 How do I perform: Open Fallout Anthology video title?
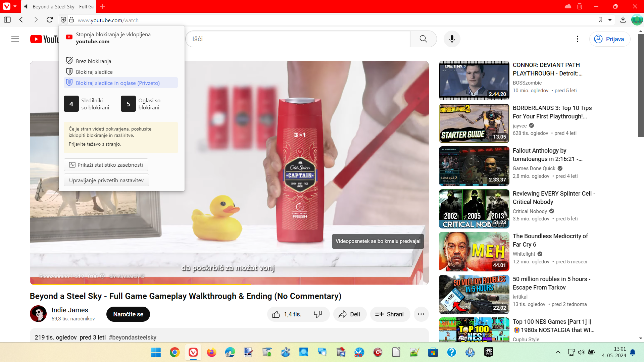[x=547, y=155]
